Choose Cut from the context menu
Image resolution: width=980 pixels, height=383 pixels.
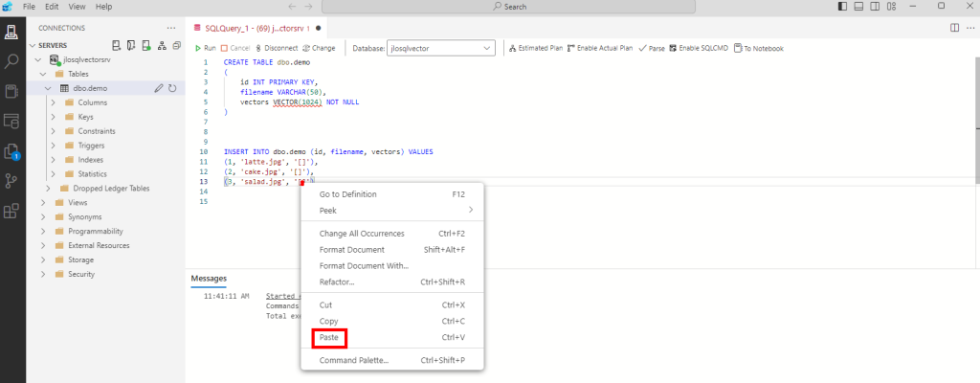tap(391, 305)
